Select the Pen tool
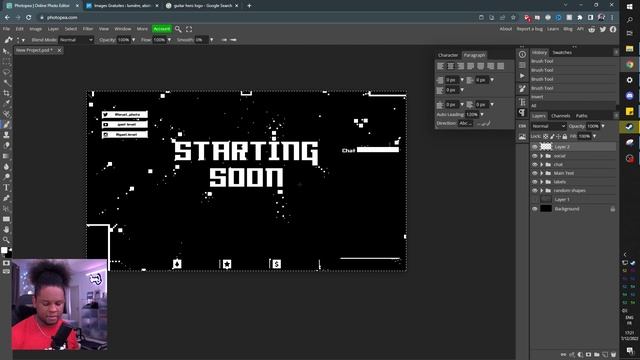Screen dimensions: 640x360 (x=6, y=198)
